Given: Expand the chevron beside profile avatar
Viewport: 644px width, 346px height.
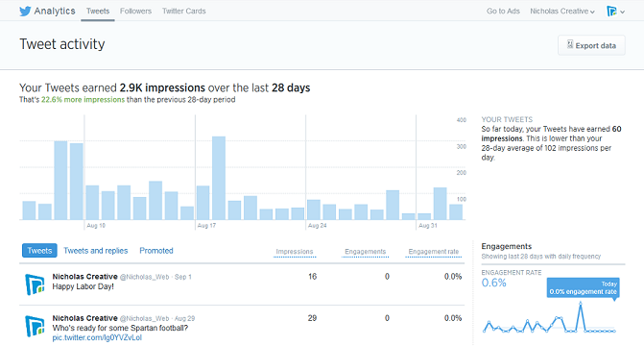Looking at the screenshot, I should (622, 12).
